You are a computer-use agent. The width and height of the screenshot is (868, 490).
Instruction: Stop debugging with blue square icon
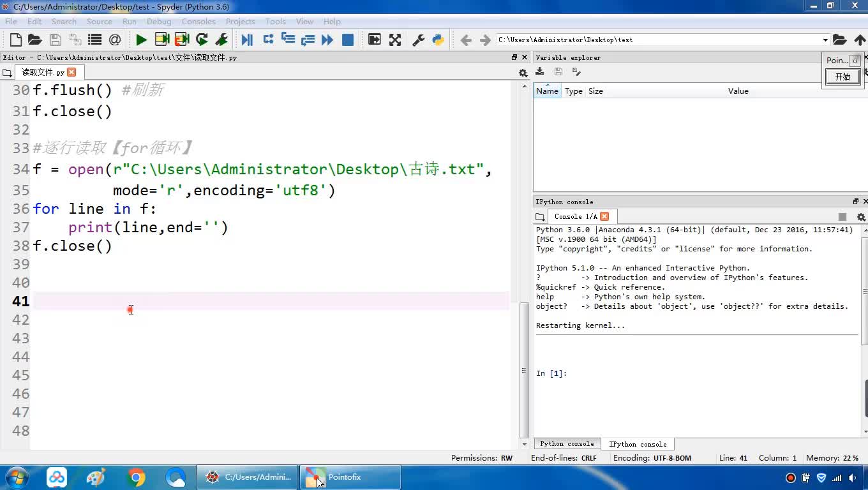coord(348,40)
